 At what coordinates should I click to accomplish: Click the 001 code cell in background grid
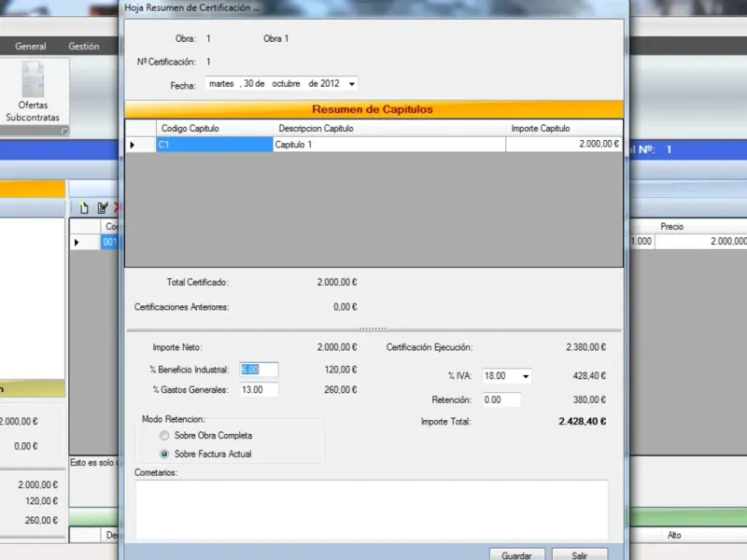[x=109, y=242]
